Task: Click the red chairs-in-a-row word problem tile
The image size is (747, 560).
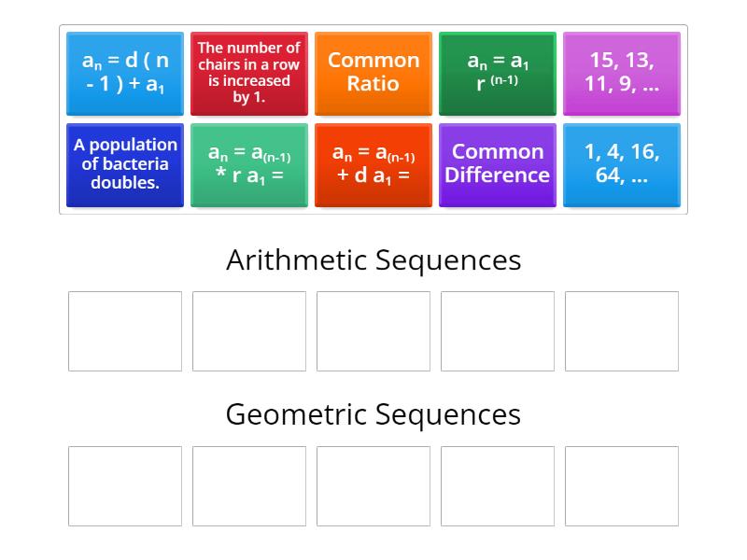Action: point(248,74)
